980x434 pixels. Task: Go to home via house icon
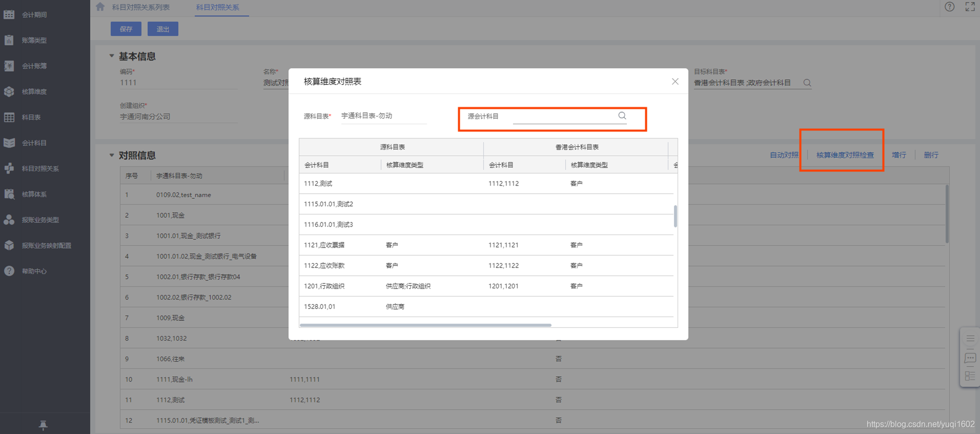pyautogui.click(x=100, y=7)
